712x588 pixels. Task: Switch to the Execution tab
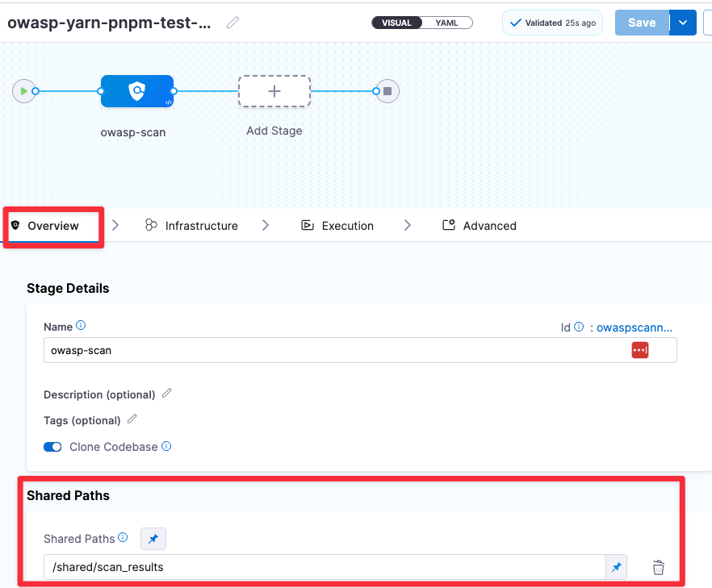click(347, 225)
